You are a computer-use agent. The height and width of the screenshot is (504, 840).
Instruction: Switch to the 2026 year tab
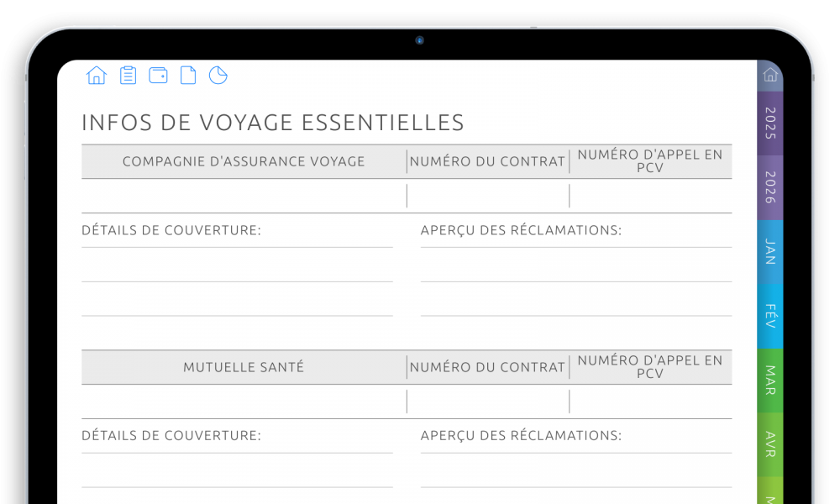770,188
